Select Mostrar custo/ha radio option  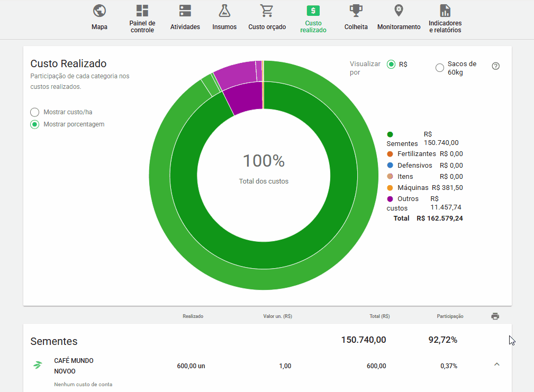coord(35,112)
